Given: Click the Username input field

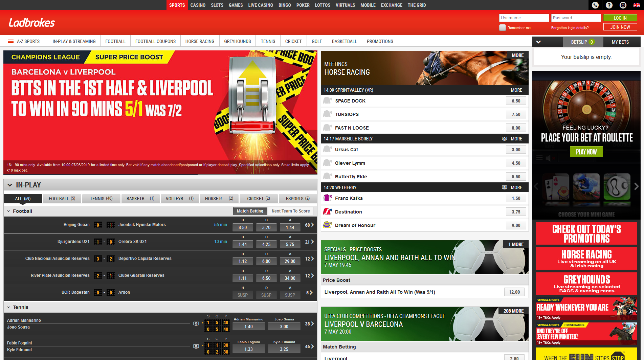Looking at the screenshot, I should coord(524,18).
